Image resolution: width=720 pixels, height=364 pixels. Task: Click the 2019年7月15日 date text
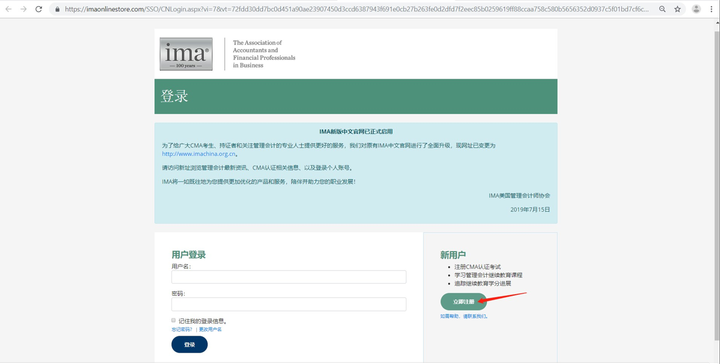click(530, 209)
